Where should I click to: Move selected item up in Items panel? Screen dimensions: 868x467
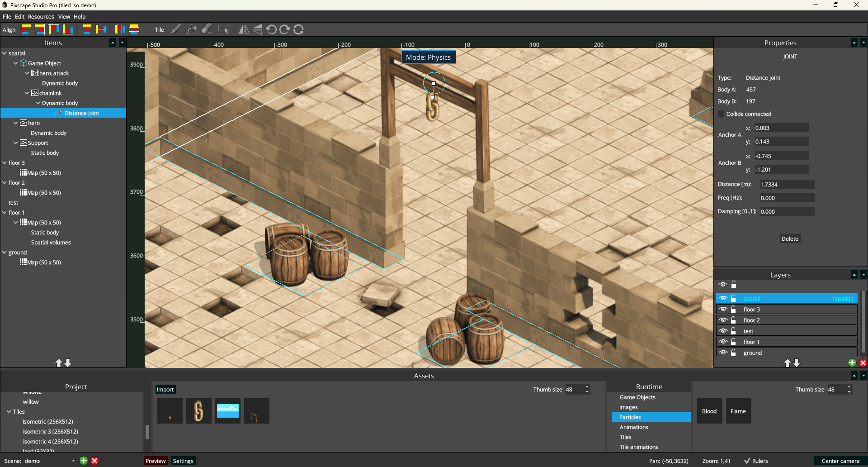tap(59, 363)
